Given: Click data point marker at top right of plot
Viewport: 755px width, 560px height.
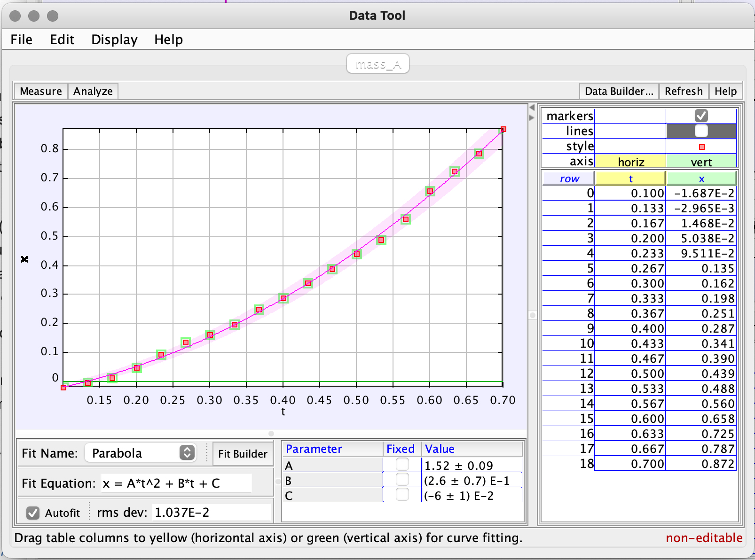Looking at the screenshot, I should point(503,130).
